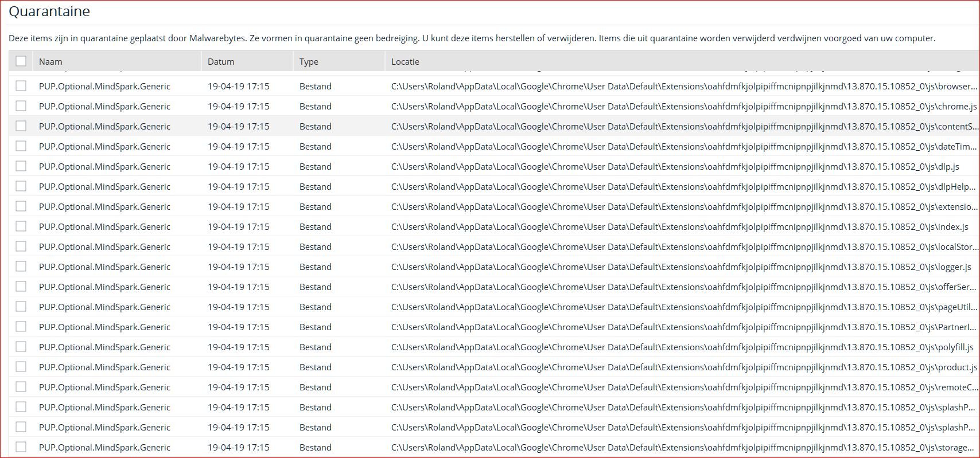The image size is (980, 458).
Task: Select the path ending with logger.js
Action: 681,267
